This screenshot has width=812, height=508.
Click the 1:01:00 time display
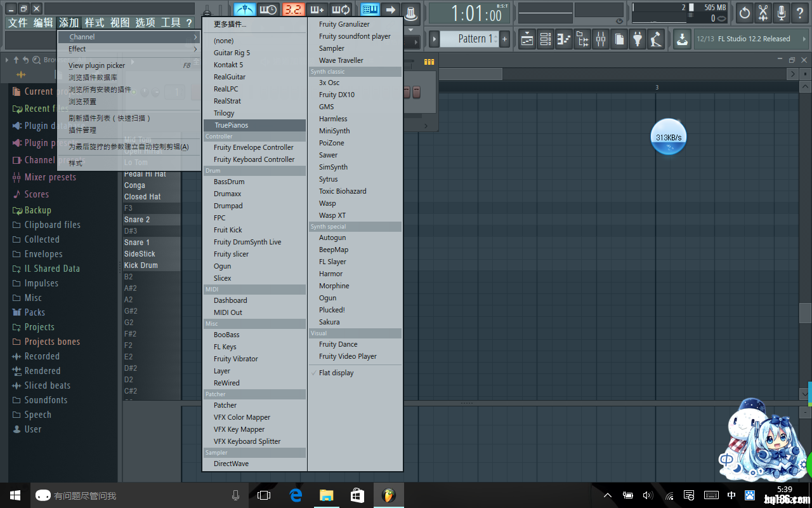click(469, 13)
